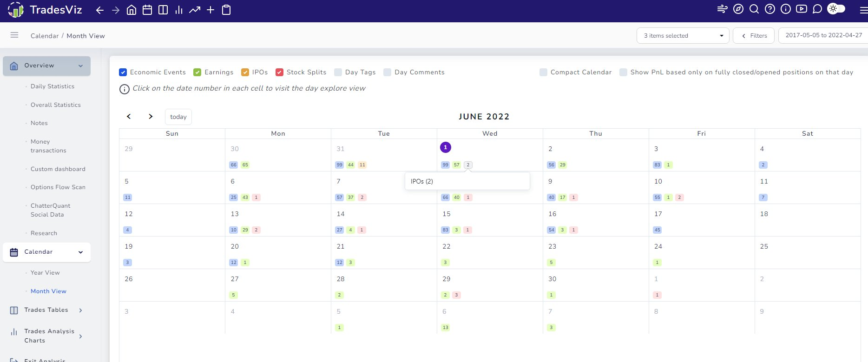Select Month View under Calendar

48,291
